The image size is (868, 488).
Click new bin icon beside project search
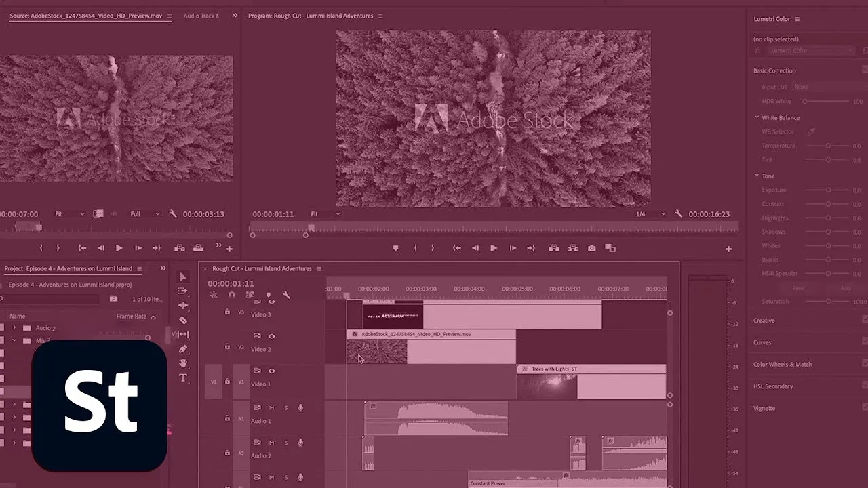tap(113, 298)
